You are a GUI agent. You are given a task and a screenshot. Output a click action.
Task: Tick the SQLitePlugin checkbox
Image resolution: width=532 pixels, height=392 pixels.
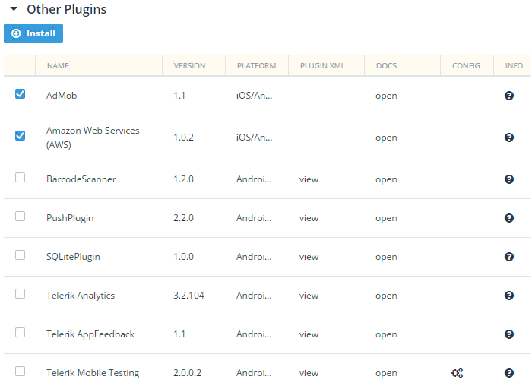[20, 254]
